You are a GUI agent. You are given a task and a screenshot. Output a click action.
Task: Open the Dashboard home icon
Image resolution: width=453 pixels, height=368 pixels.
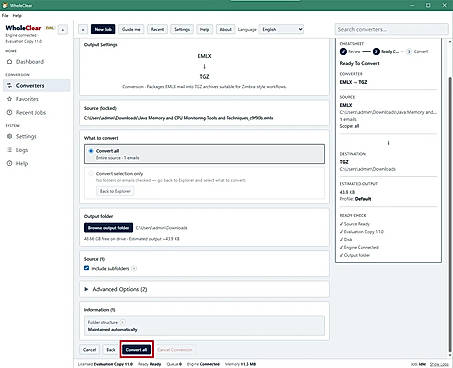[x=9, y=62]
